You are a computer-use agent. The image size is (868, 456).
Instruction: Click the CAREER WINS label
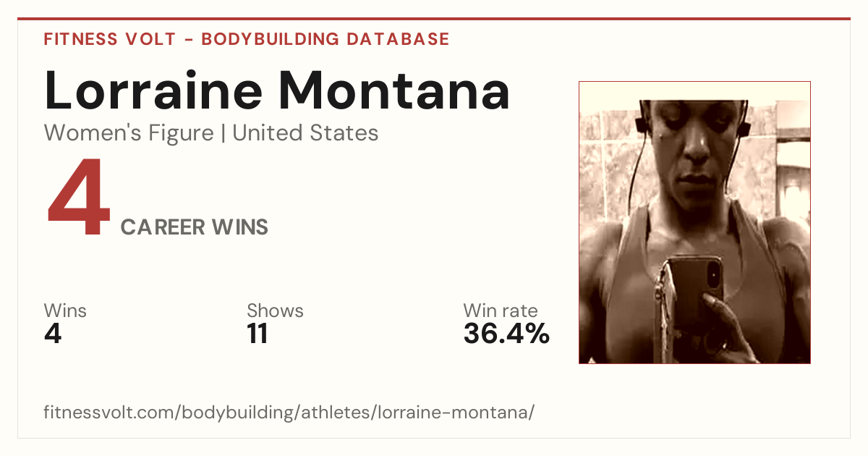[195, 227]
